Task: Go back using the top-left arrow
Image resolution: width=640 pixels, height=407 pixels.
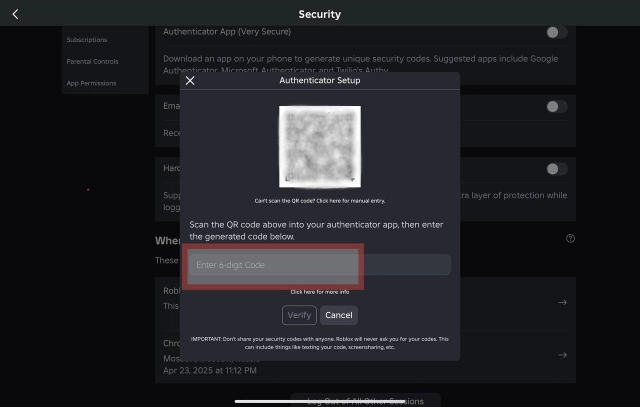Action: pos(15,14)
